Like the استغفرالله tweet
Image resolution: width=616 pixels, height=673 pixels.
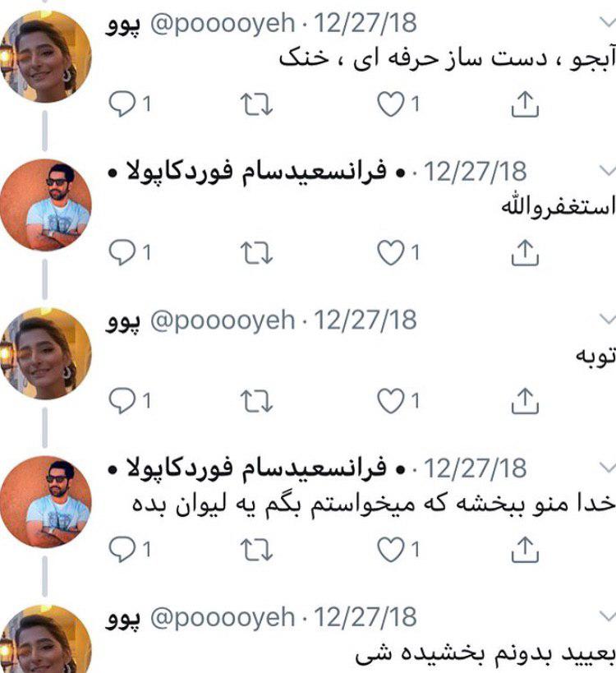coord(398,252)
